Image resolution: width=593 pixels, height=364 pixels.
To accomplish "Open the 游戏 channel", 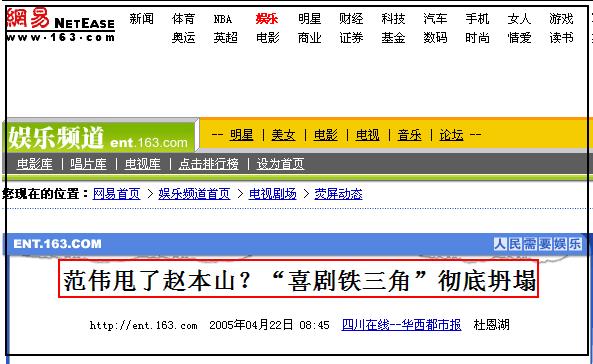I will click(561, 19).
